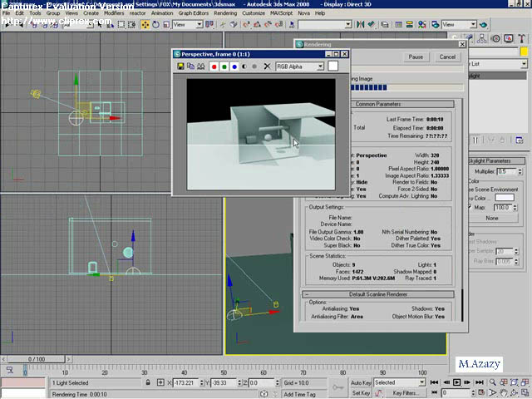Select the Pan View hand icon

[x=503, y=393]
